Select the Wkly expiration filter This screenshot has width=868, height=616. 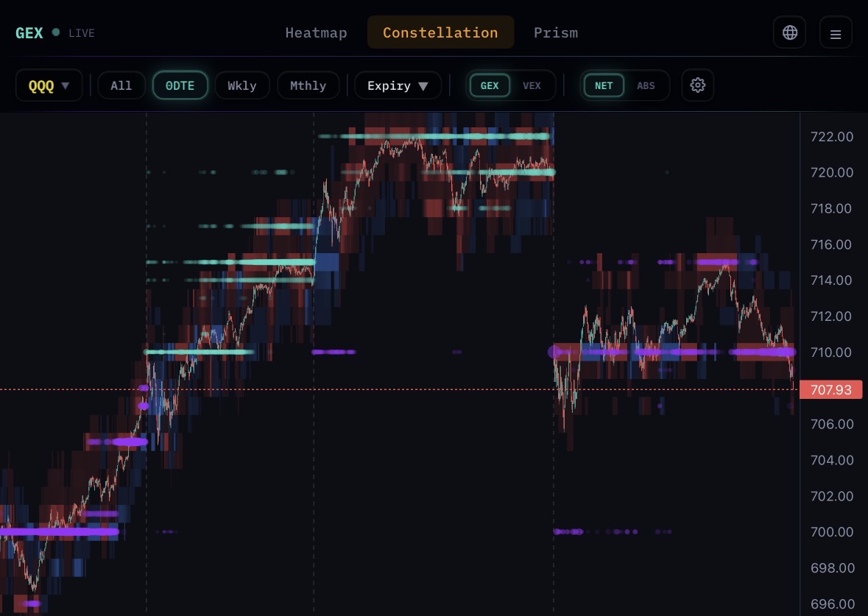242,86
